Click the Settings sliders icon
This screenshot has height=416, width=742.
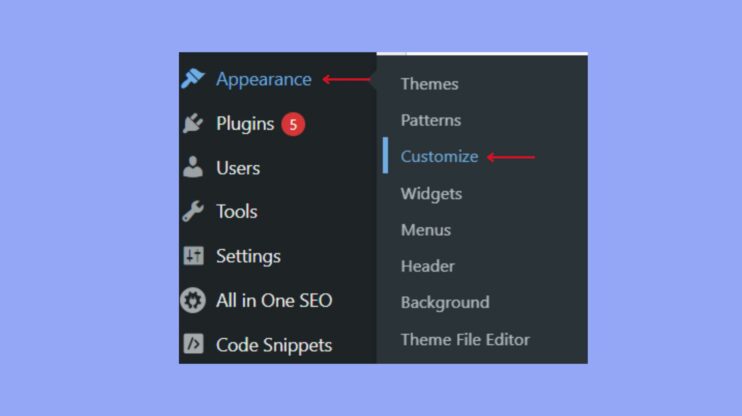[x=193, y=256]
